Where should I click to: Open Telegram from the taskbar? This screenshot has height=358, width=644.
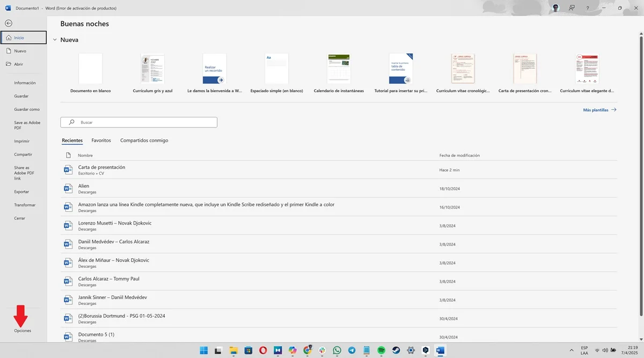(x=352, y=350)
